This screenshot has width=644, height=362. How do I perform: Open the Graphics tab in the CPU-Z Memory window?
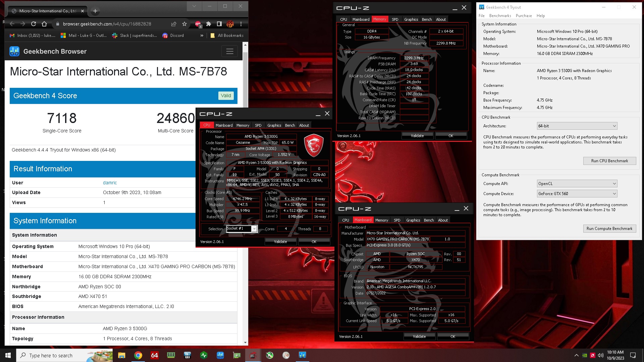pos(411,19)
